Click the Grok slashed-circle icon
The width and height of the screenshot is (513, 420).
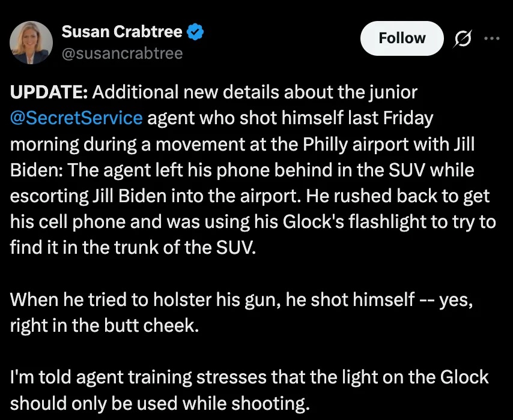coord(463,39)
